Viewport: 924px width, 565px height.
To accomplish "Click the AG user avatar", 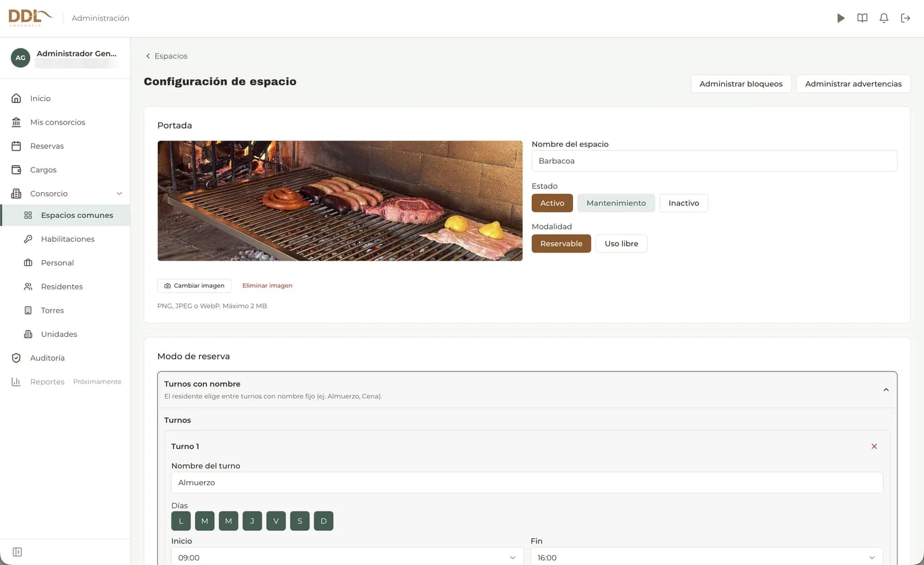I will (x=20, y=58).
